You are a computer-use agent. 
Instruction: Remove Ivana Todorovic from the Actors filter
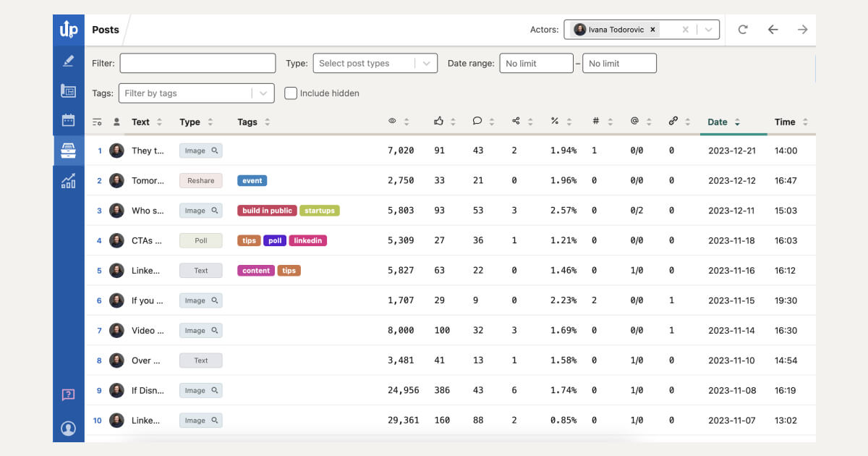pos(652,29)
